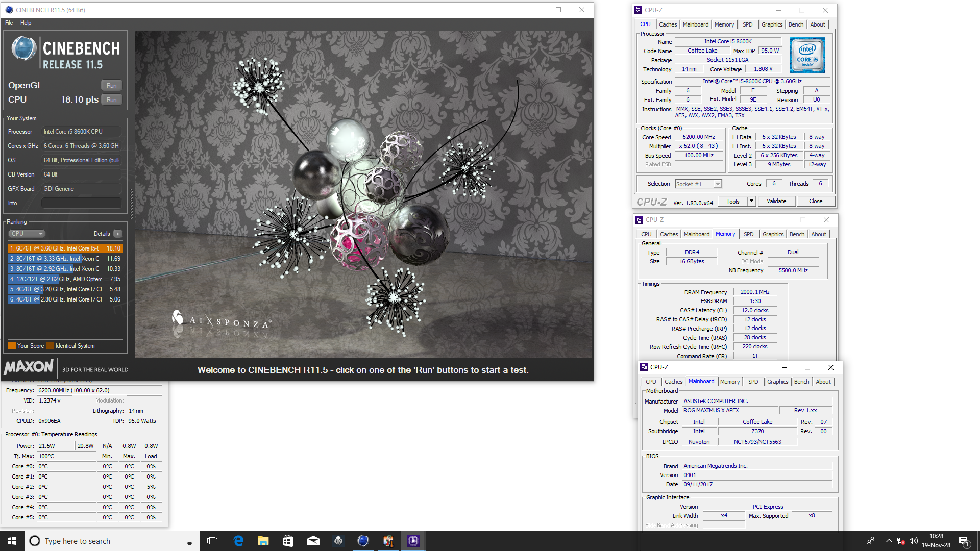Run the CPU benchmark

point(112,100)
